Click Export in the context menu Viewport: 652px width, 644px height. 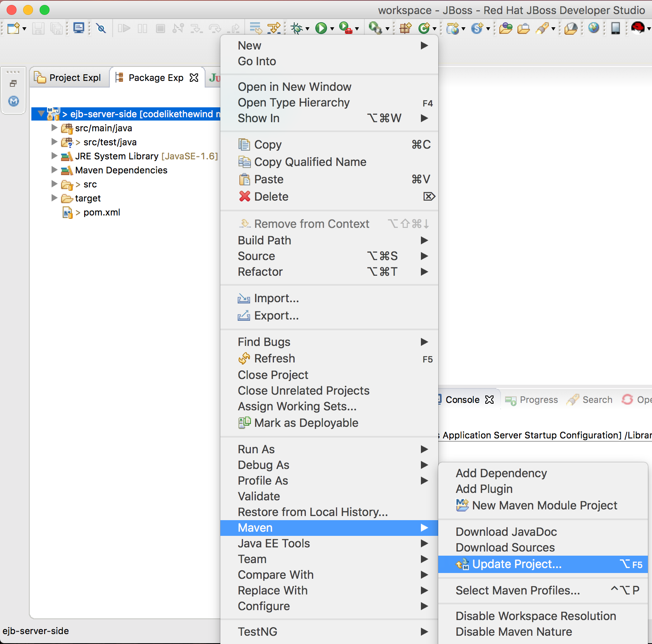point(329,315)
